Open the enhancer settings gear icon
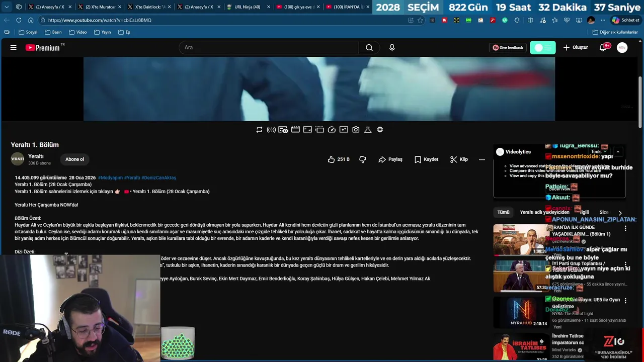 coord(380,130)
